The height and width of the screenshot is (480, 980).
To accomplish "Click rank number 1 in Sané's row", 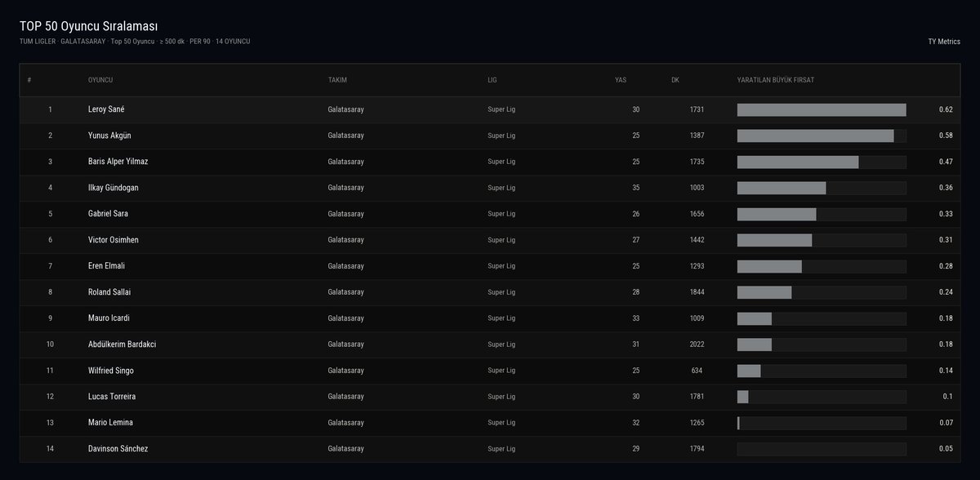I will (50, 109).
